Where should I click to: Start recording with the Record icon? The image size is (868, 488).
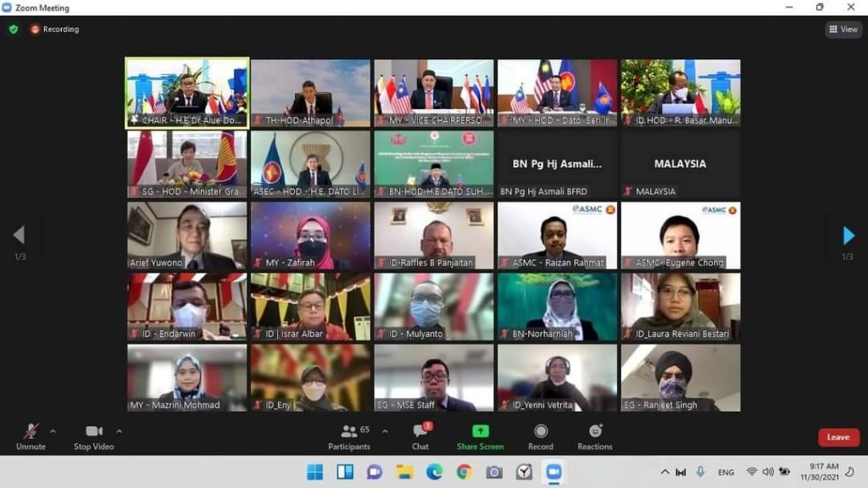[x=541, y=432]
